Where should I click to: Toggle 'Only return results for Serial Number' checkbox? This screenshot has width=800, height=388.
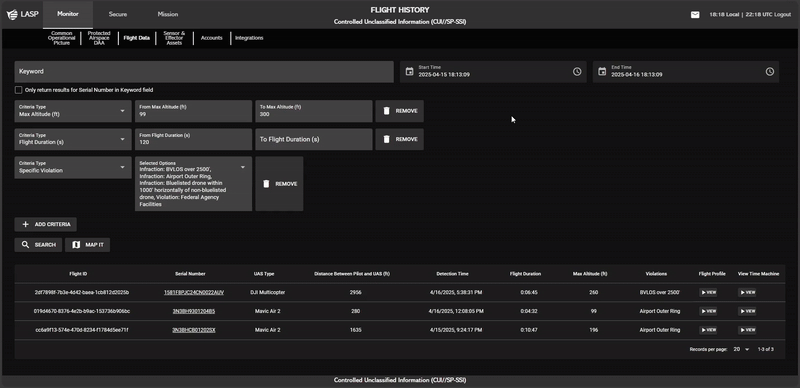pyautogui.click(x=19, y=90)
